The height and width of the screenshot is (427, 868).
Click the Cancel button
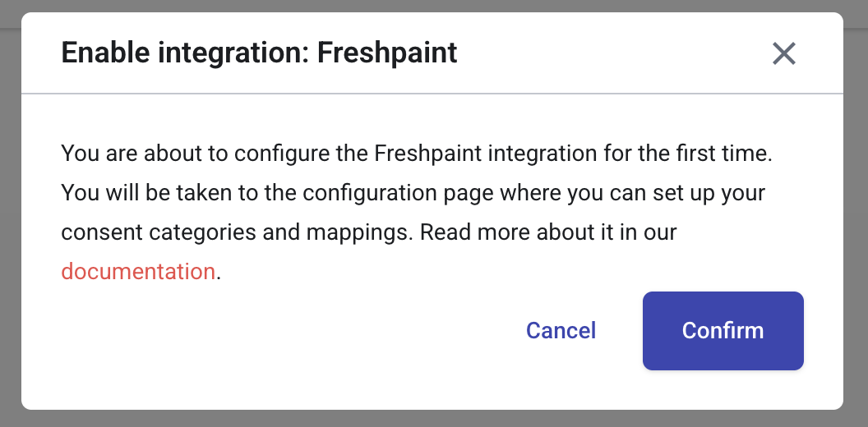point(561,331)
